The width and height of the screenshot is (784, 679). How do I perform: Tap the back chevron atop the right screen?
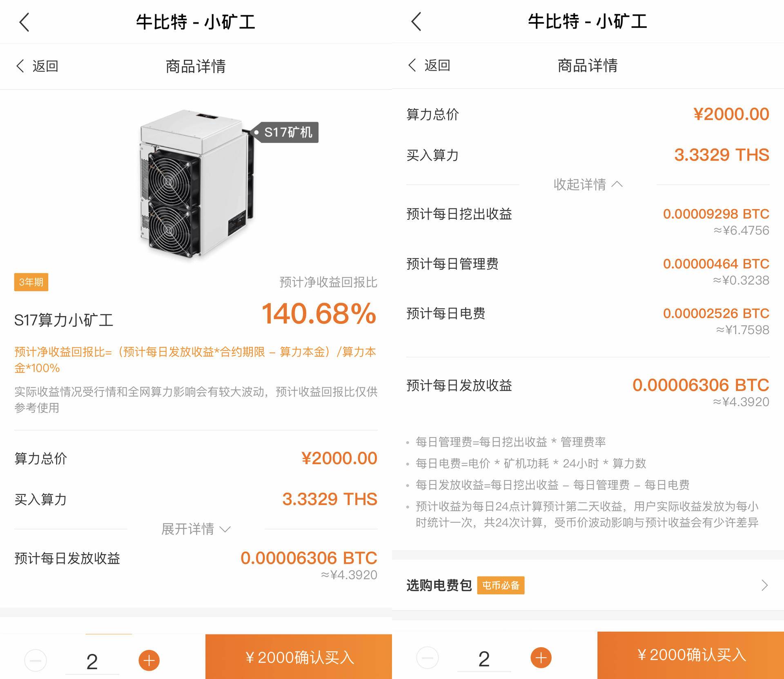click(x=416, y=22)
